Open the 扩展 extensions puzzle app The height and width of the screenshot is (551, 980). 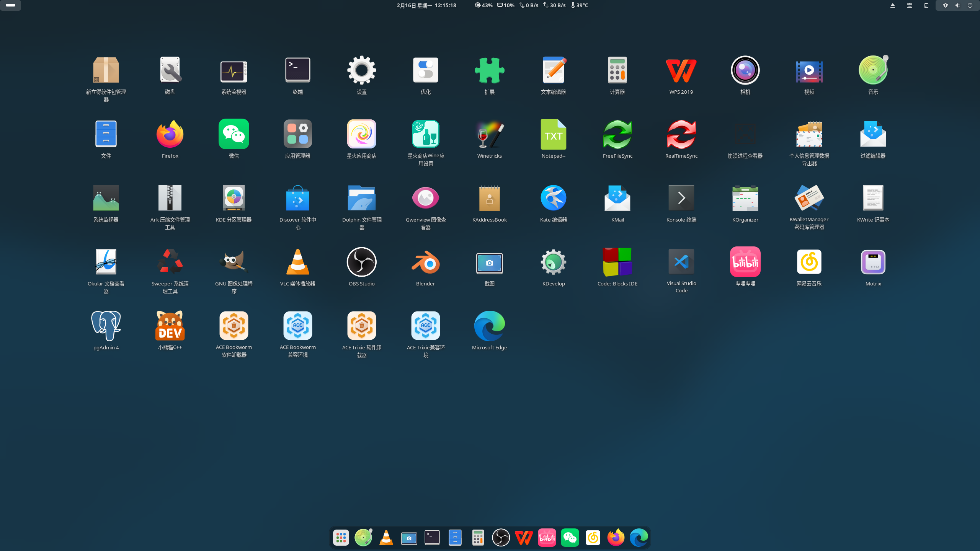tap(490, 70)
